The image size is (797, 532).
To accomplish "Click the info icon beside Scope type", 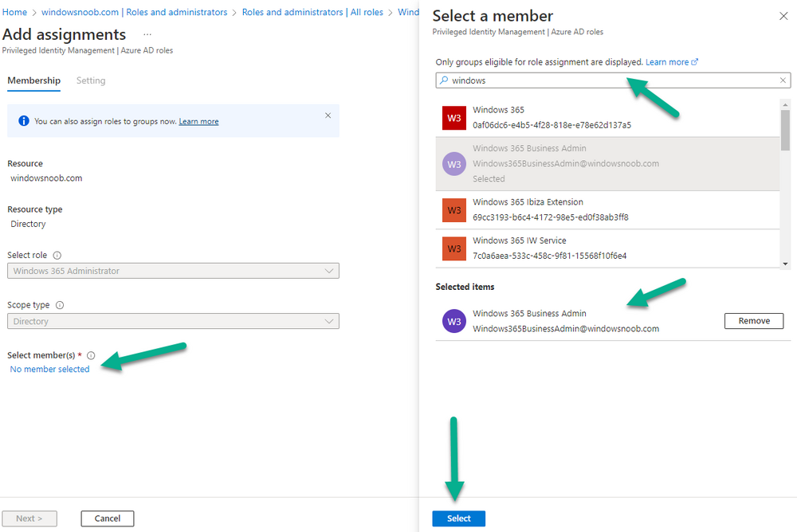I will tap(60, 305).
